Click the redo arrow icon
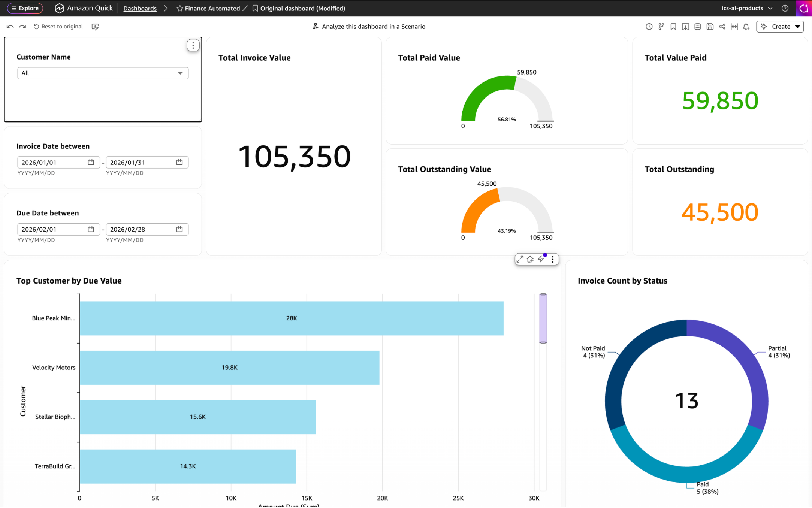Image resolution: width=812 pixels, height=508 pixels. click(x=22, y=27)
